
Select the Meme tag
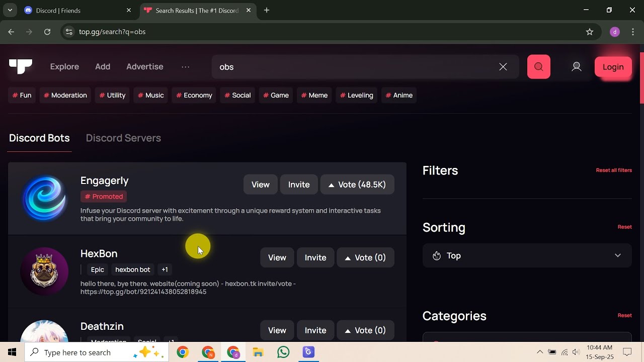314,95
